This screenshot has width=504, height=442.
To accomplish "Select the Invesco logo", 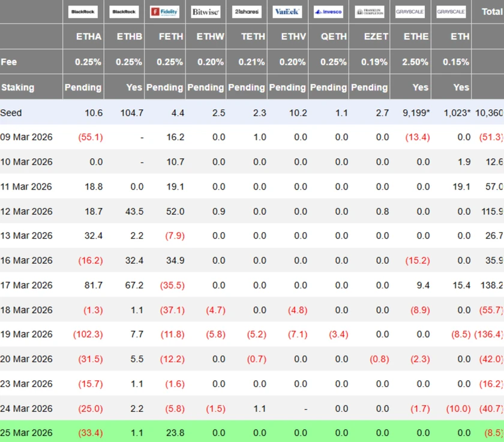I will pyautogui.click(x=328, y=12).
